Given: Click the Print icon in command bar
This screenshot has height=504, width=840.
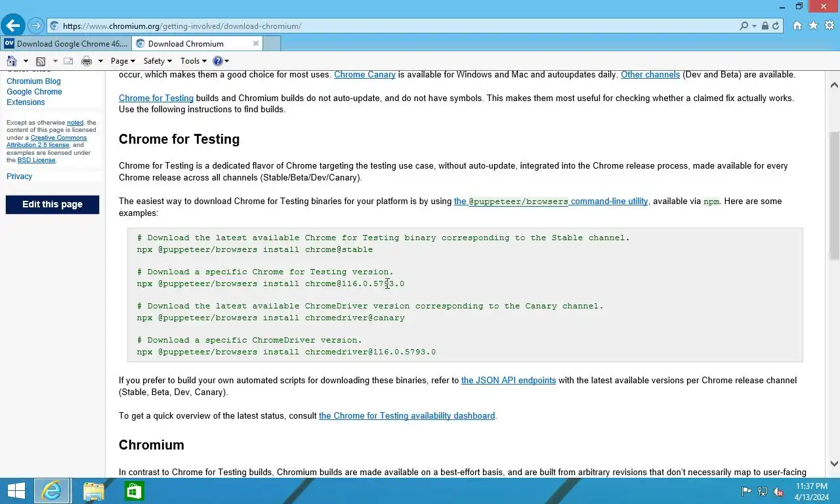Looking at the screenshot, I should point(87,61).
